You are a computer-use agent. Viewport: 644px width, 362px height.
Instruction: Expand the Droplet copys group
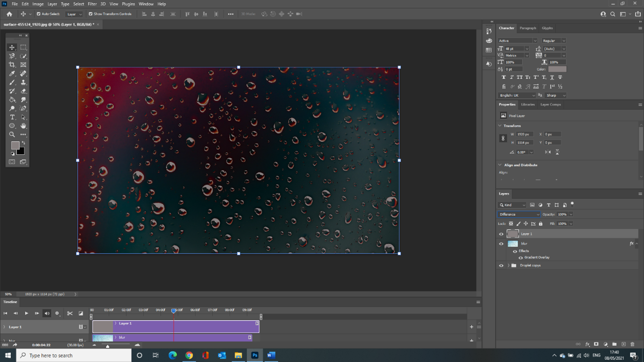pyautogui.click(x=508, y=265)
